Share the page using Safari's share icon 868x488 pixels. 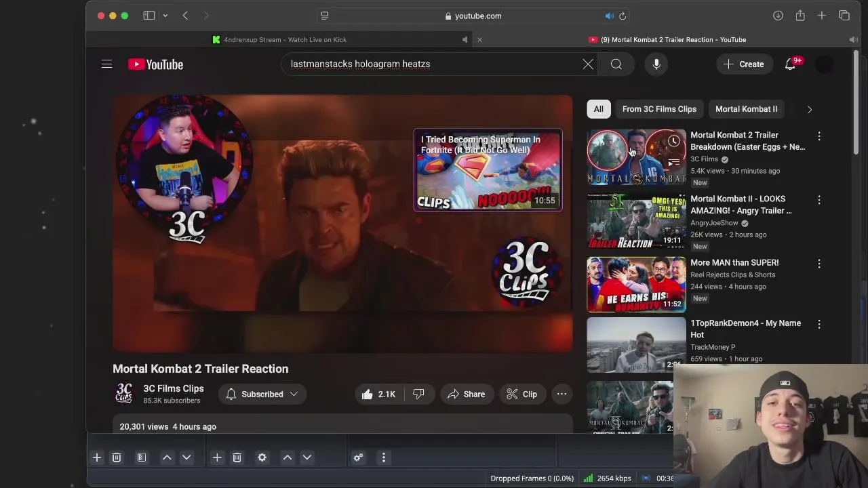point(800,16)
